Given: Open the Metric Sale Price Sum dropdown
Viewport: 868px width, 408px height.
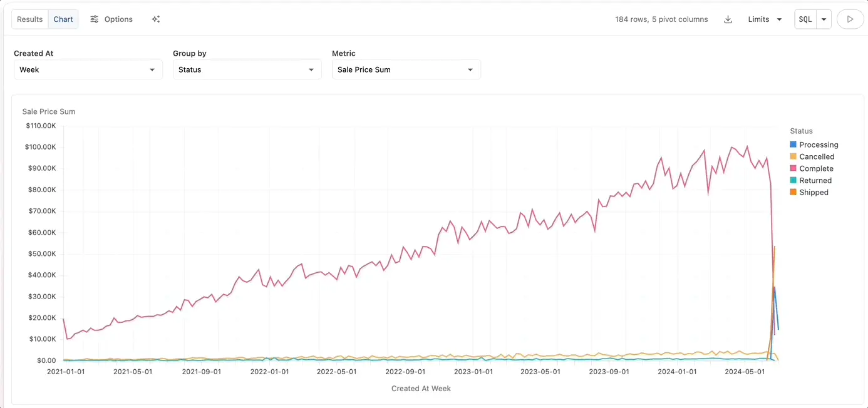Looking at the screenshot, I should (x=406, y=69).
